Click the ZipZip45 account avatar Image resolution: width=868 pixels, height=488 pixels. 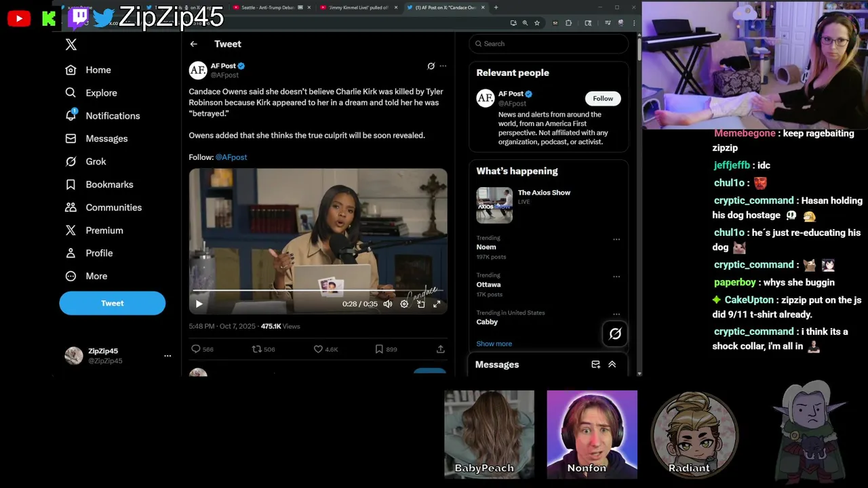[x=73, y=355]
